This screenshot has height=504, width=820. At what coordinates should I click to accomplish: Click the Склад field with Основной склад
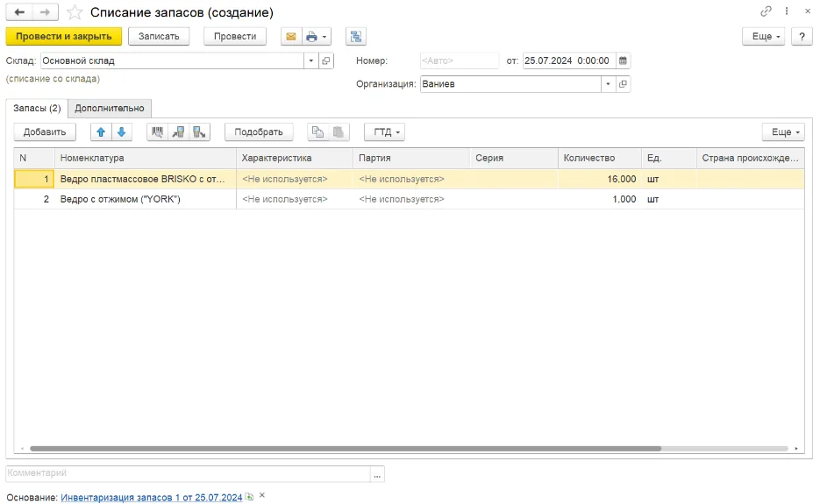pos(173,60)
